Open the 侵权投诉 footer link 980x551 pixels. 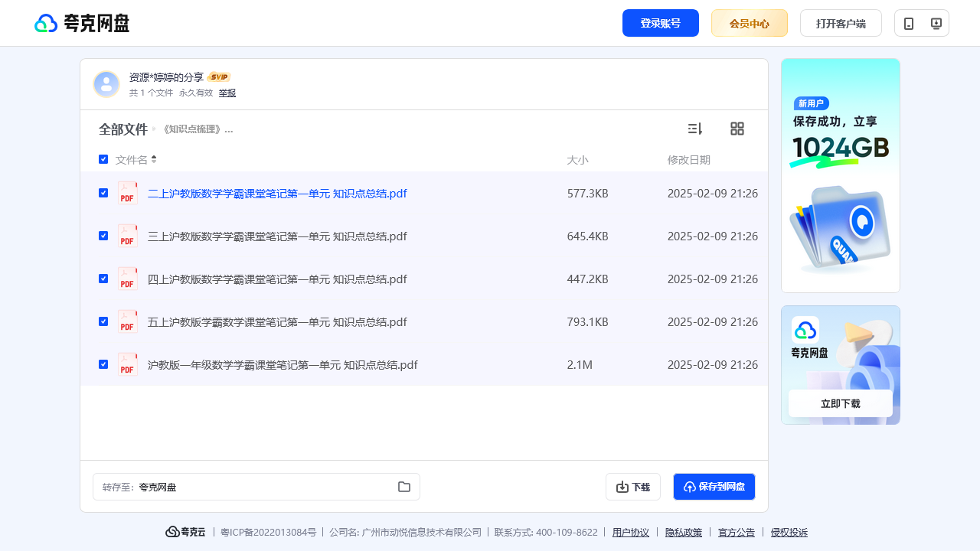pyautogui.click(x=789, y=532)
